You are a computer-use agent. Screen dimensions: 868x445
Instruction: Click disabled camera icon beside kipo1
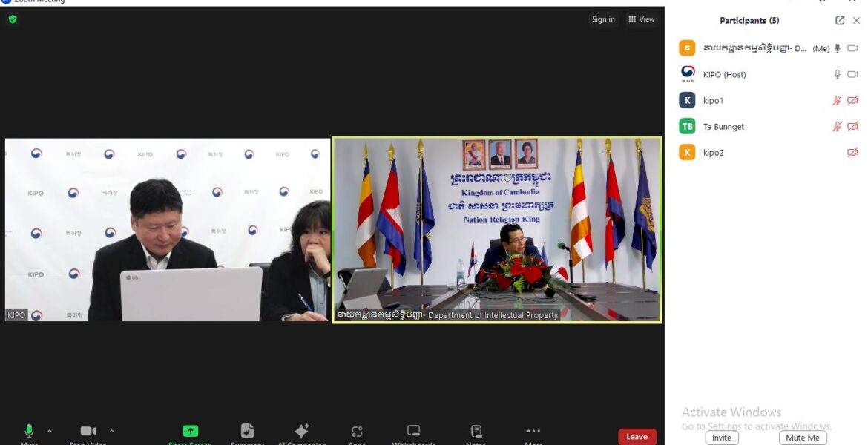point(853,100)
